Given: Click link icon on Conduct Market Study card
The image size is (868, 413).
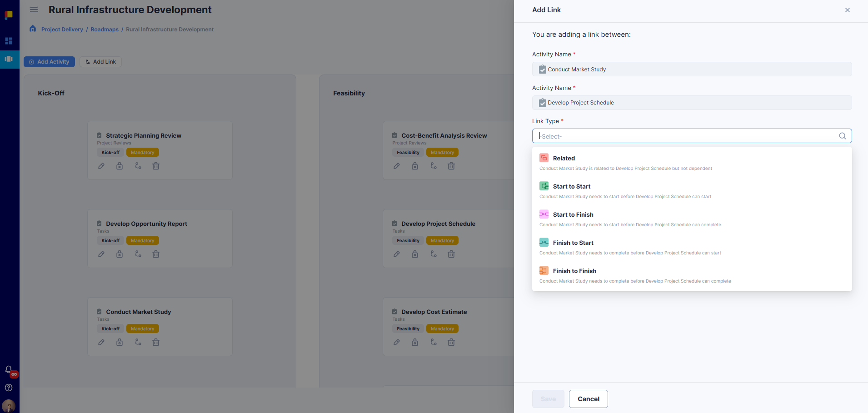Looking at the screenshot, I should (x=138, y=342).
